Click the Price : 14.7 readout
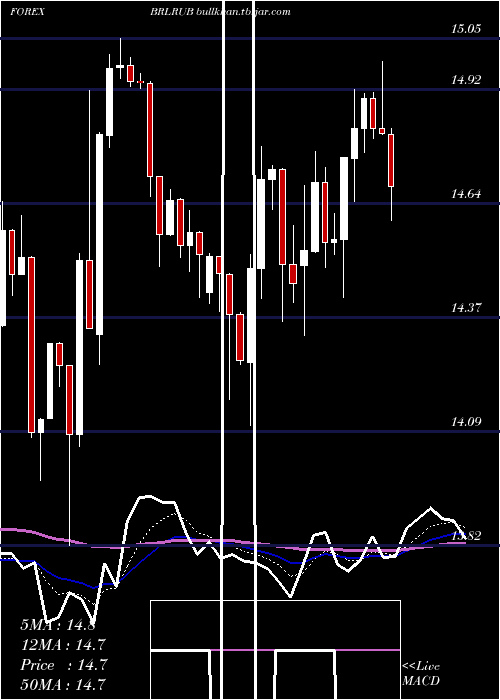 click(63, 665)
